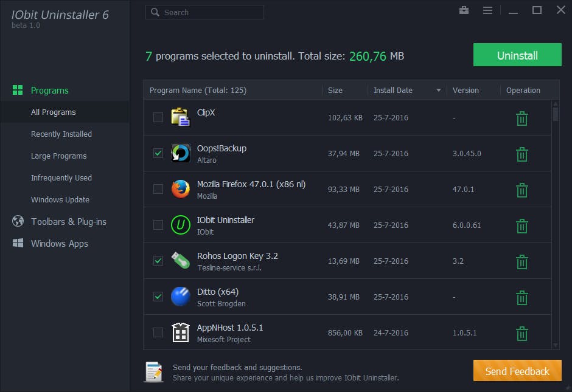Switch to Large Programs view
This screenshot has height=392, width=572.
tap(59, 156)
